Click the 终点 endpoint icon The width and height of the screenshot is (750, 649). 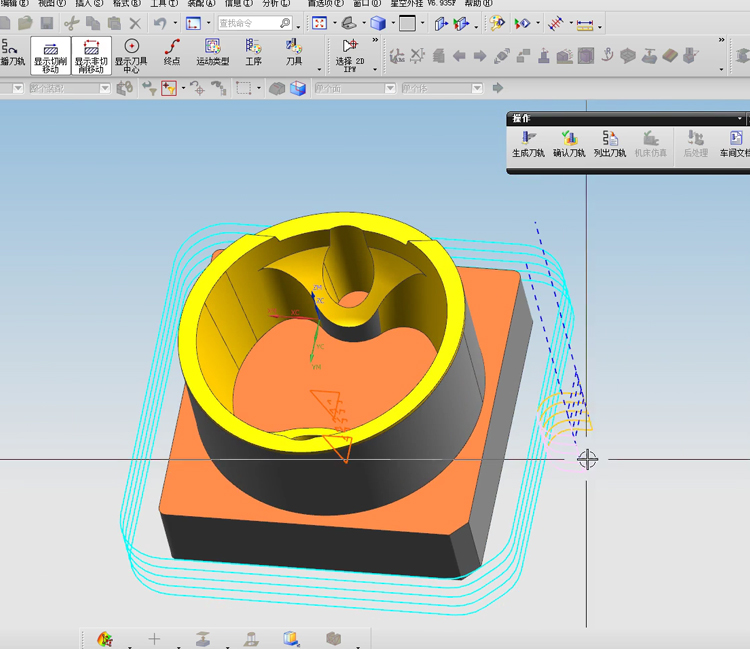172,46
